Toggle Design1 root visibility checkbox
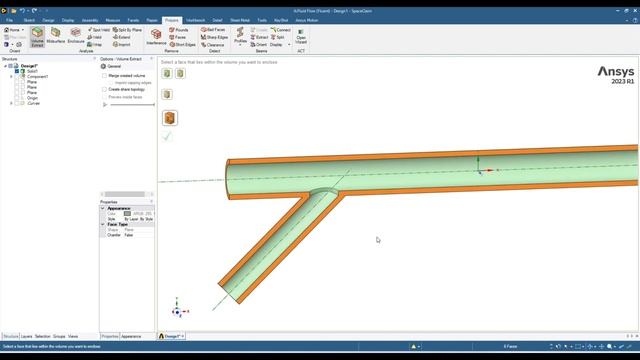 coord(11,66)
